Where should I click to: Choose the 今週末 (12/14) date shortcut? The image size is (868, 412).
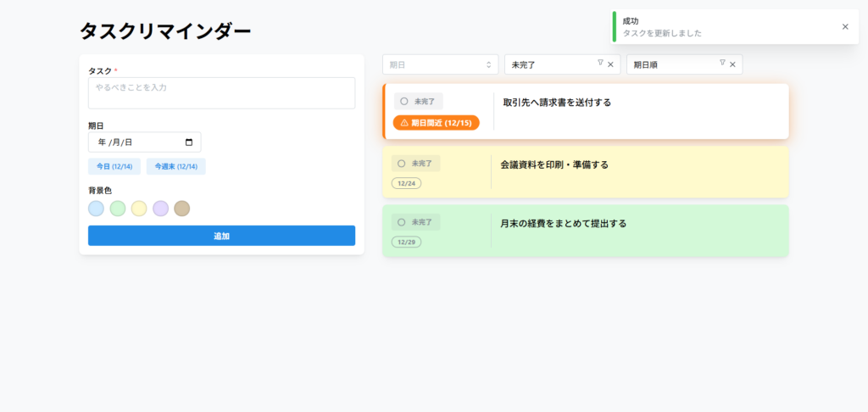coord(175,166)
